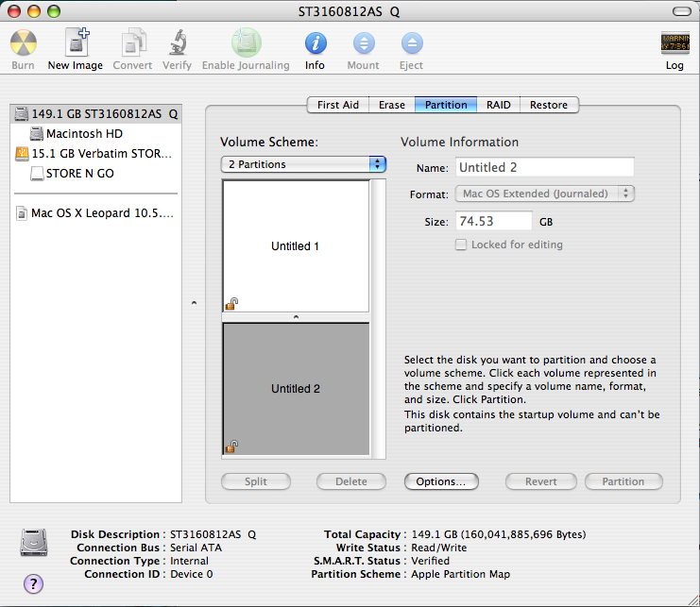Click the window resize grip corner

(693, 600)
